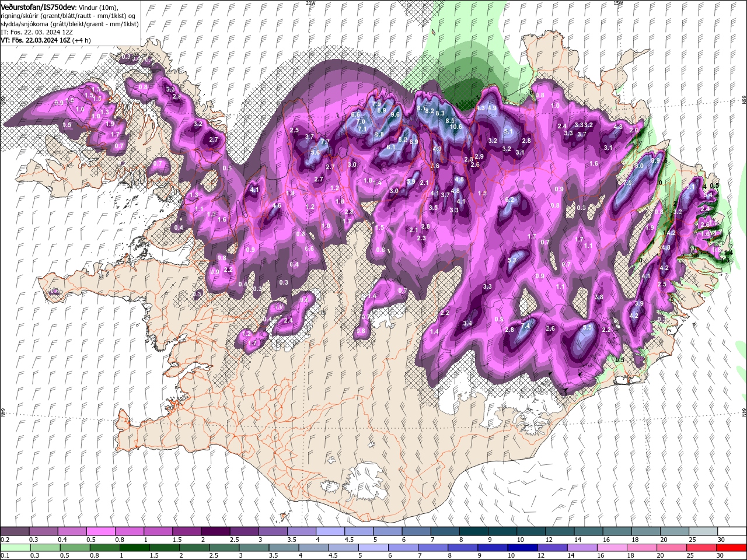Click the '0.1' label in lower legend

pos(5,556)
